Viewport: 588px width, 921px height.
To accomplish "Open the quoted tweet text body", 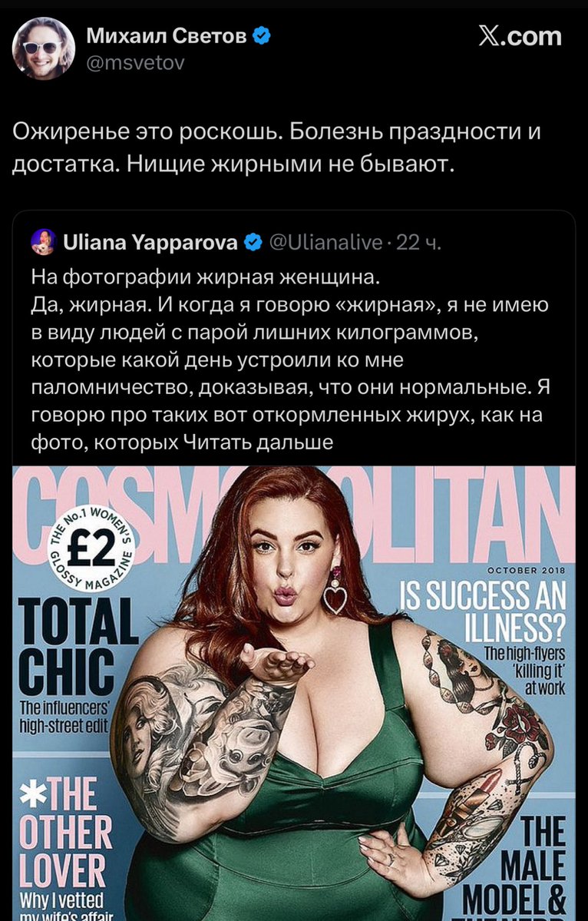I will pos(290,359).
